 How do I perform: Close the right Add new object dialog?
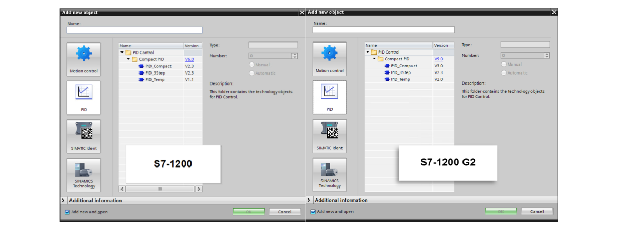pyautogui.click(x=554, y=12)
